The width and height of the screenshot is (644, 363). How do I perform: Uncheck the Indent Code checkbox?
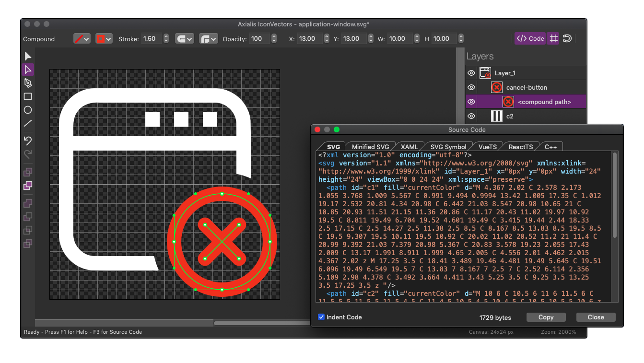321,317
